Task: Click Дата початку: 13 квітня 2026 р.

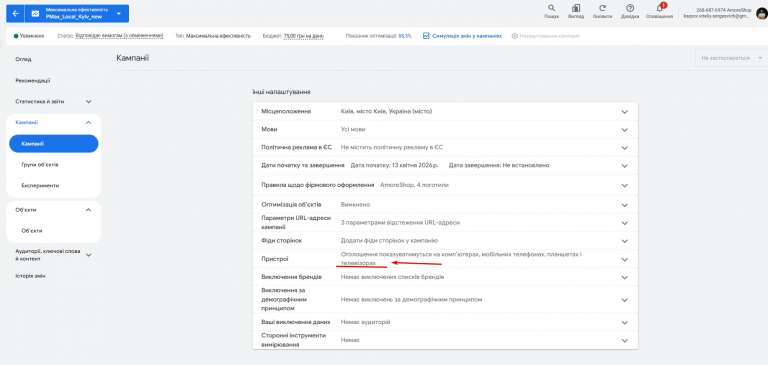Action: pyautogui.click(x=395, y=166)
